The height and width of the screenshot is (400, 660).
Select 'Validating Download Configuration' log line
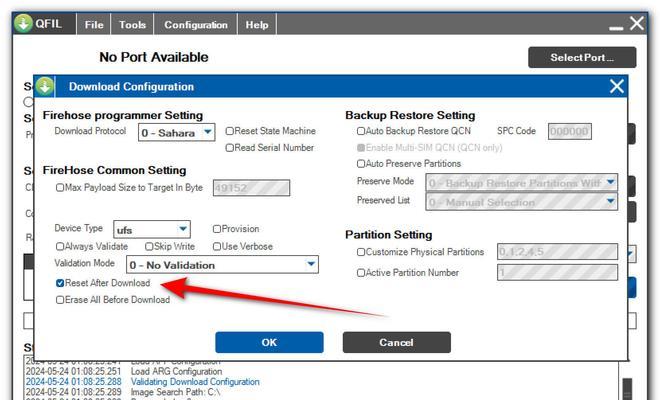195,382
